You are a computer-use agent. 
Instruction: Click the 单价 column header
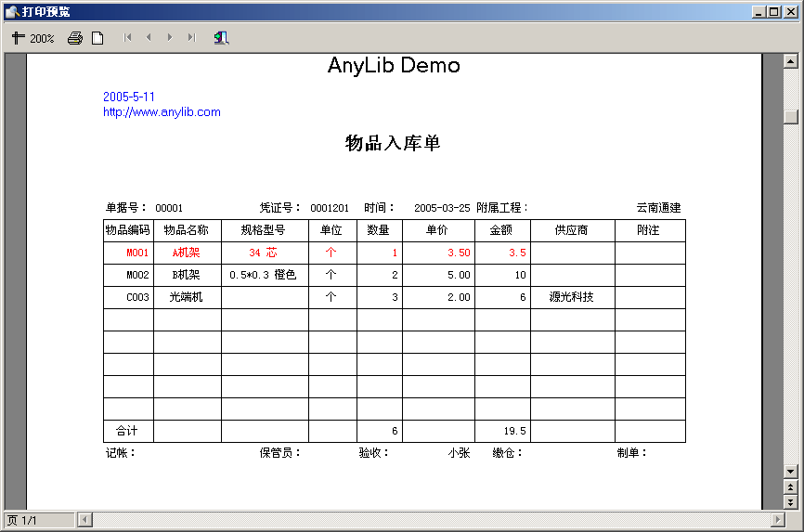coord(437,230)
